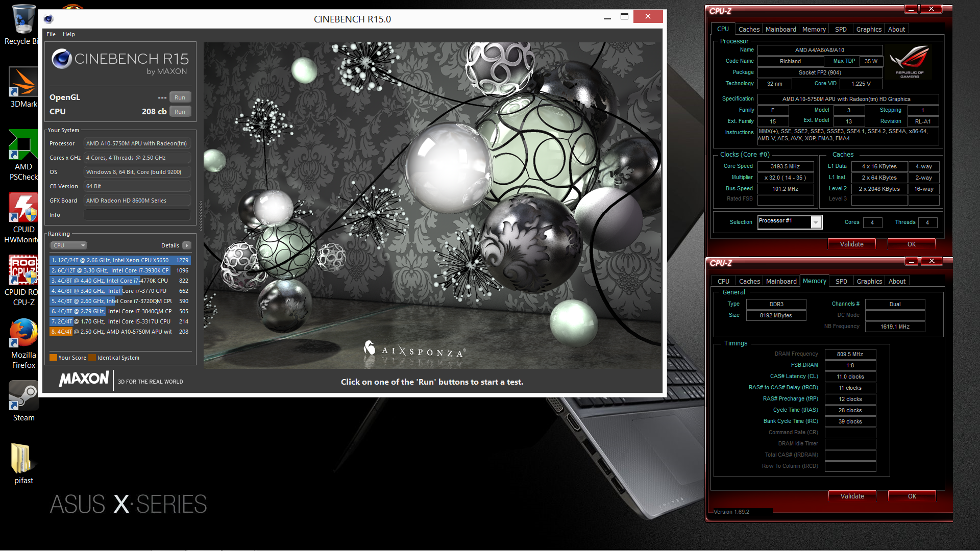Open the Help menu in Cinebench

[x=69, y=34]
